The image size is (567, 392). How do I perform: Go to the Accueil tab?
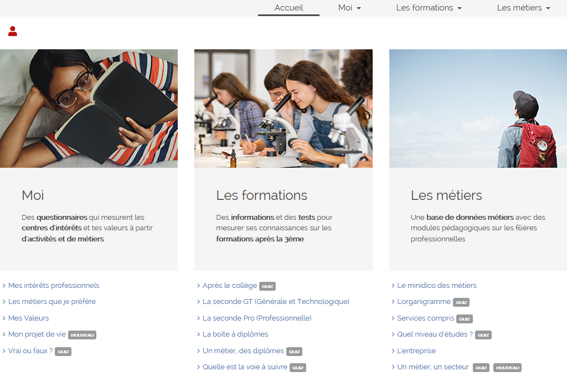(288, 8)
